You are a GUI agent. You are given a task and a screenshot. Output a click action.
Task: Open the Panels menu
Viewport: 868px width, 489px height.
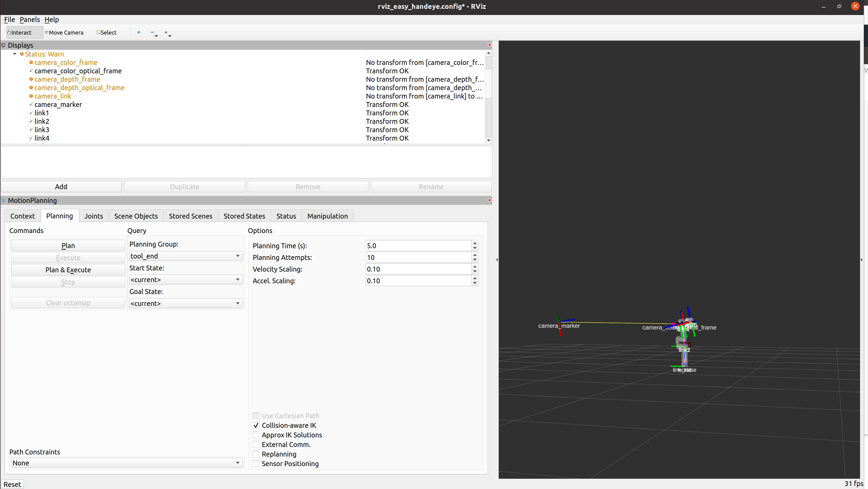click(30, 19)
